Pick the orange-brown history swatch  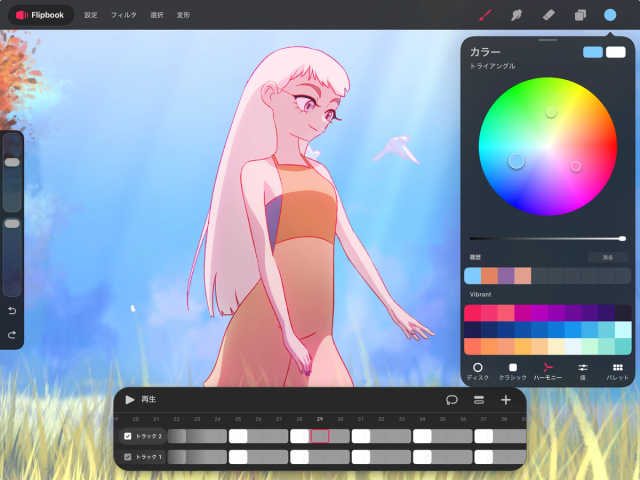tap(489, 276)
